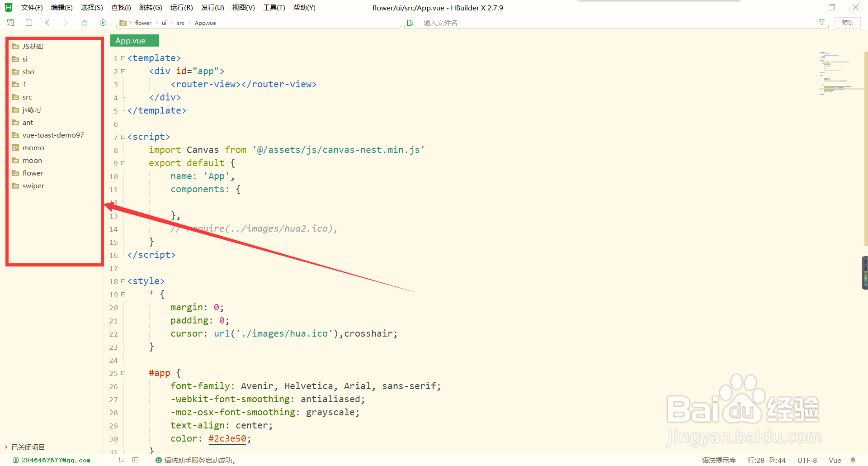Expand the 已关闭项目 section

(6, 447)
